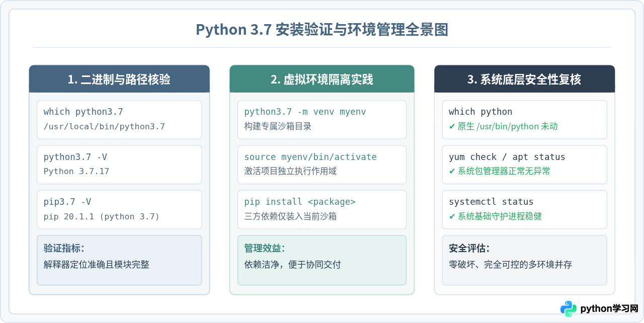
Task: Select the text 原生 /usr/bin/python 未动
Action: point(508,127)
